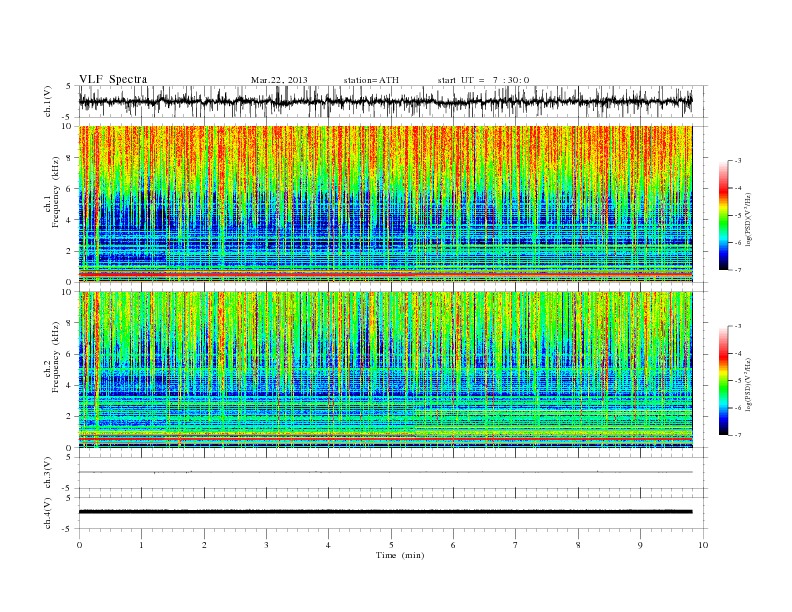Click the ch.2 PSD color scale bar
The height and width of the screenshot is (612, 792).
click(x=723, y=380)
